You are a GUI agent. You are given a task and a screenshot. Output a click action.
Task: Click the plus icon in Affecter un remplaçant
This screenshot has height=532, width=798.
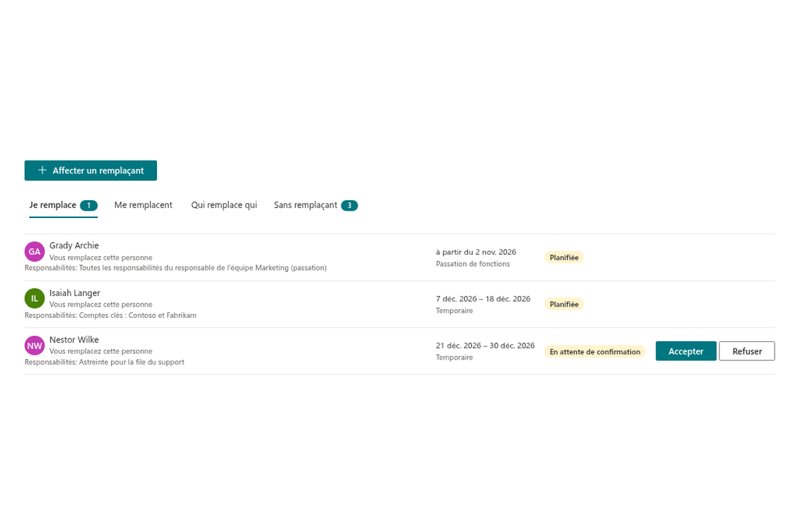[x=43, y=170]
